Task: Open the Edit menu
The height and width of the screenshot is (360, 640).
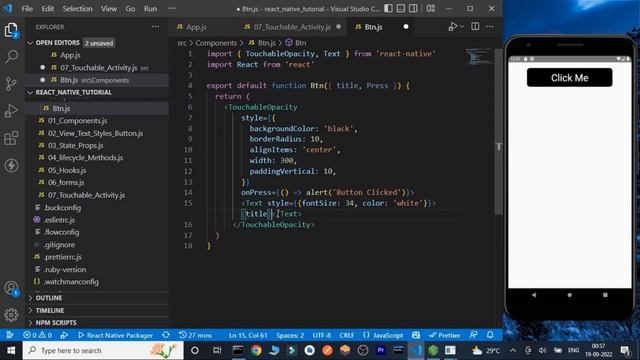Action: coord(47,9)
